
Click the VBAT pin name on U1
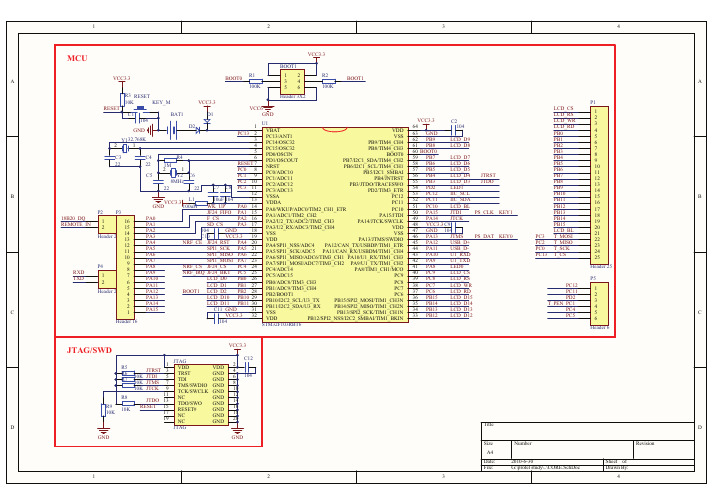[x=273, y=130]
